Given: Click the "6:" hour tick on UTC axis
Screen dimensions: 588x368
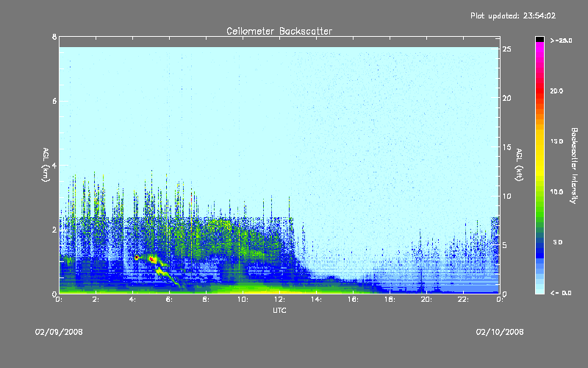Looking at the screenshot, I should click(170, 300).
